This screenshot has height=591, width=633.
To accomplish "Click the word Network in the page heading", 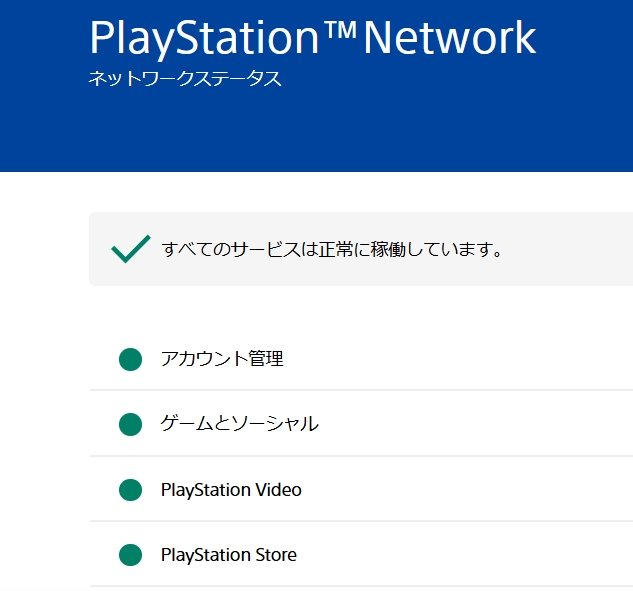I will 449,38.
